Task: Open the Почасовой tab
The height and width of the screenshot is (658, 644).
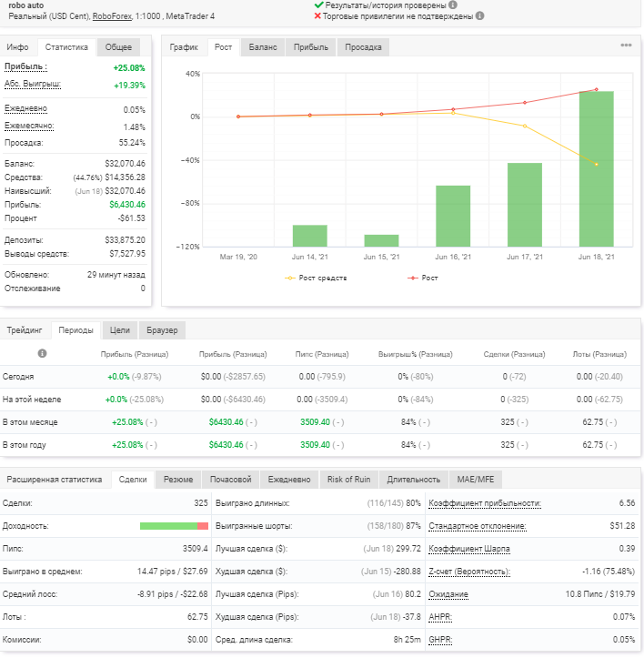Action: coord(231,480)
